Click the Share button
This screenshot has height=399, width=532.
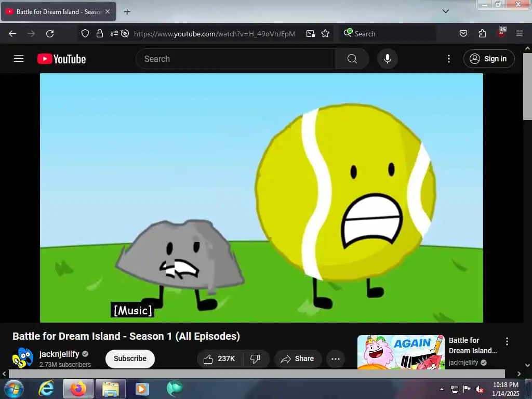click(298, 358)
